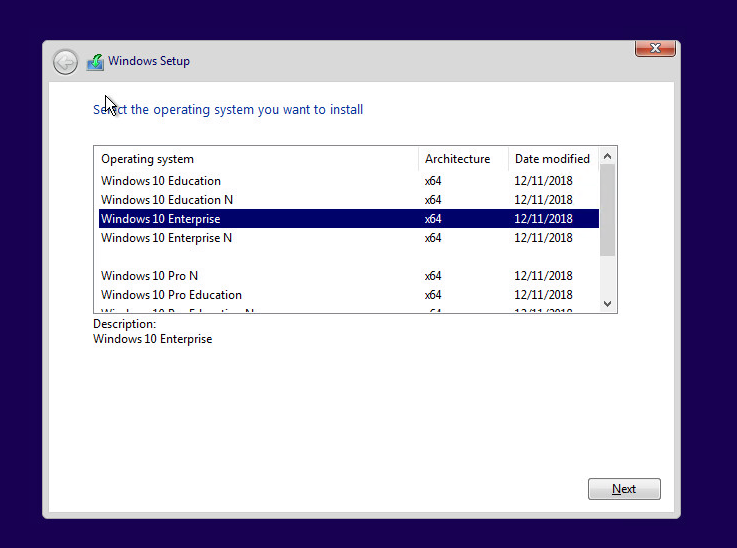737x548 pixels.
Task: Click the Date modified column header
Action: pyautogui.click(x=553, y=159)
